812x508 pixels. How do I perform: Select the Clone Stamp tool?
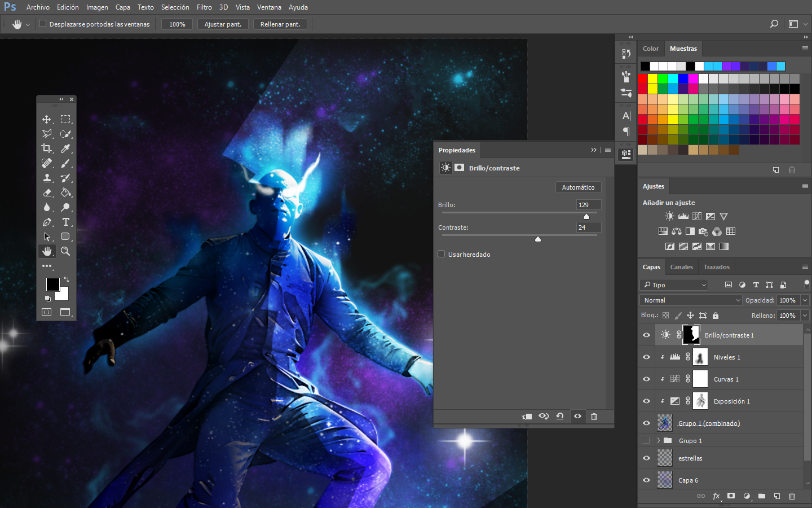[x=47, y=178]
